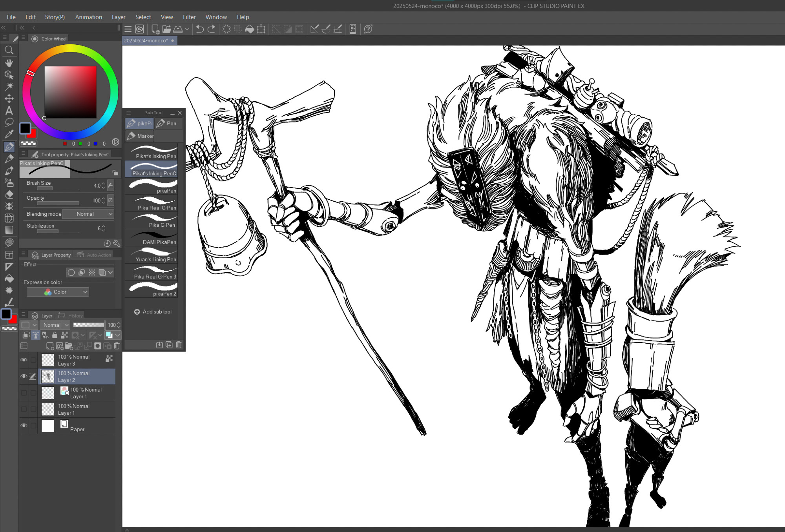
Task: Open a file from command bar
Action: click(166, 29)
